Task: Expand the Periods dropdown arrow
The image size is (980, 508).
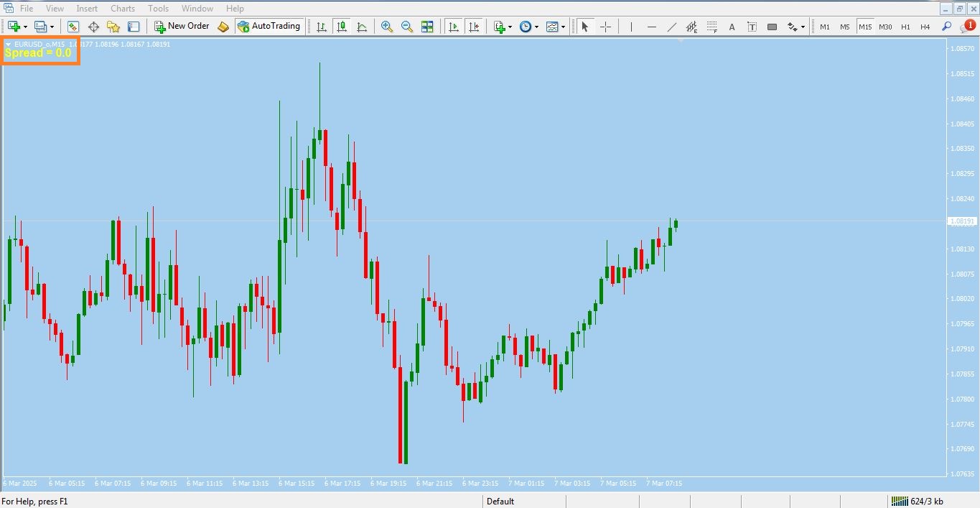Action: [x=536, y=27]
